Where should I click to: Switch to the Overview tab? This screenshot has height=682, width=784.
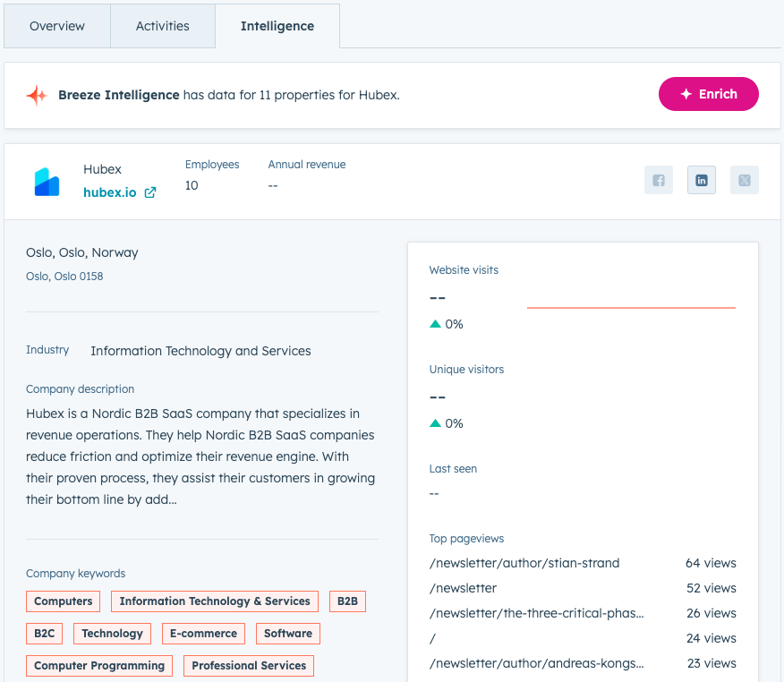click(56, 26)
